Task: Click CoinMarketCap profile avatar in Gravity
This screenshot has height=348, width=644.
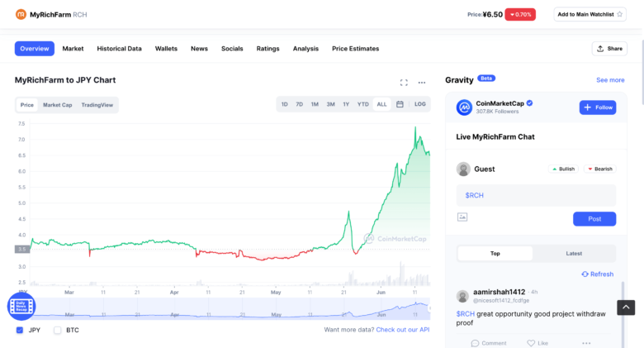Action: [464, 107]
